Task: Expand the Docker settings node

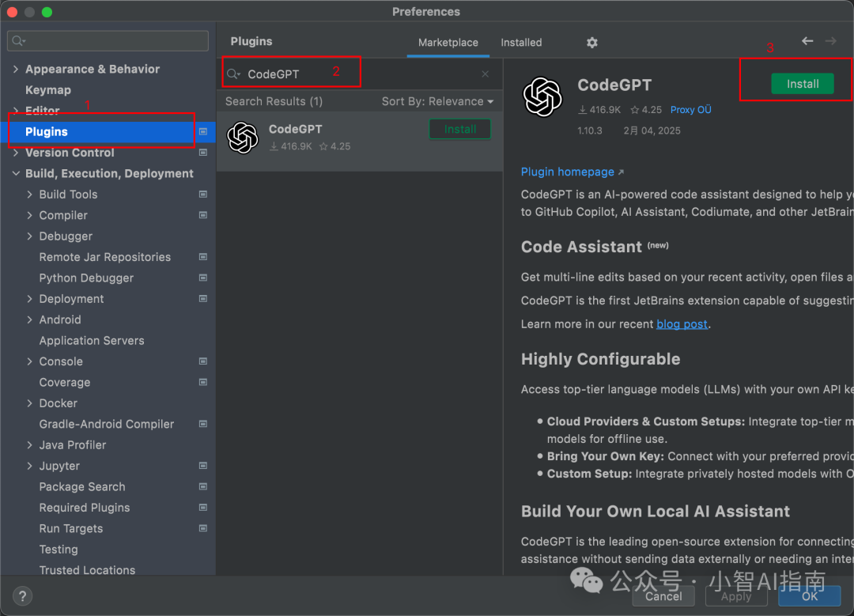Action: coord(30,403)
